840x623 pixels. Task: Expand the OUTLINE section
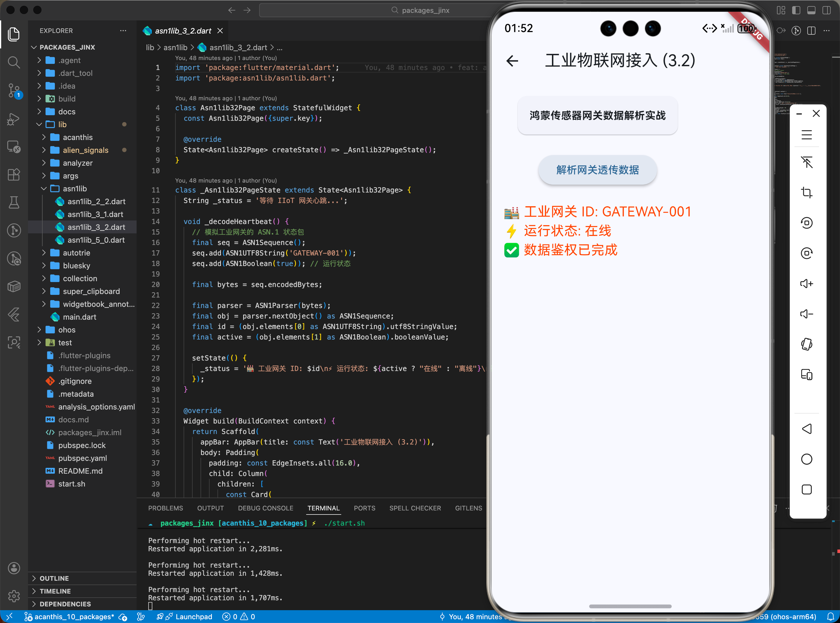tap(54, 578)
